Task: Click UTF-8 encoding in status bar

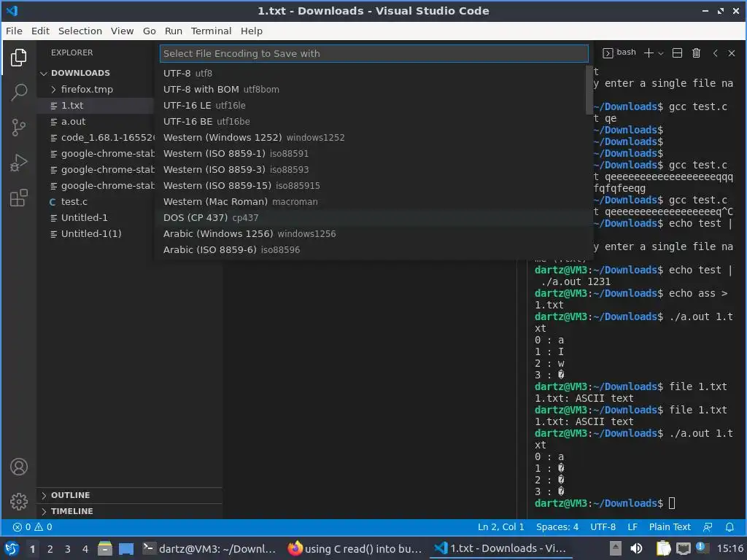Action: click(x=603, y=527)
